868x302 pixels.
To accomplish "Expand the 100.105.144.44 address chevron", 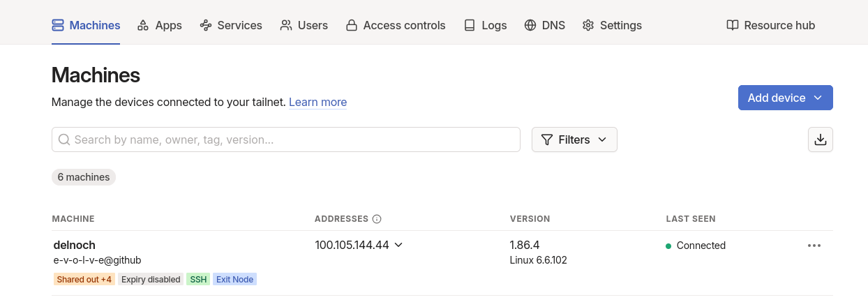I will click(398, 245).
